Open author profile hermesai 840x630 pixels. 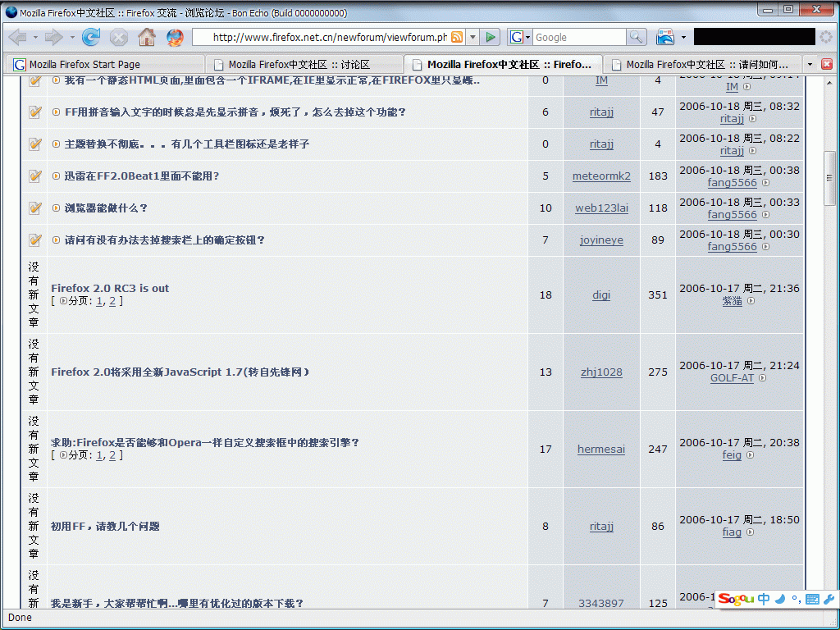pyautogui.click(x=601, y=449)
